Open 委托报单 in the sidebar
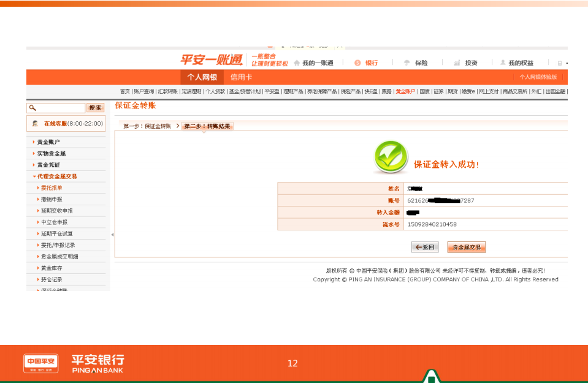 (52, 188)
